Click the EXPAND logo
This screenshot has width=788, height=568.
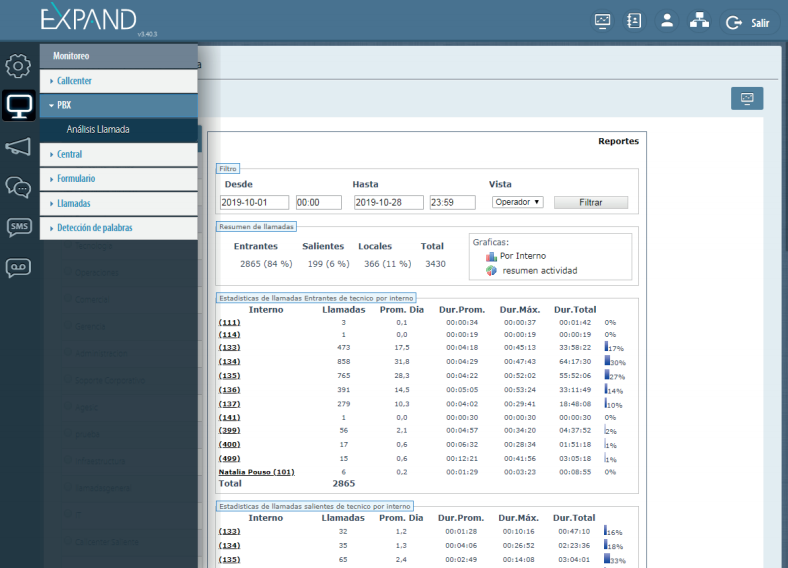(88, 18)
